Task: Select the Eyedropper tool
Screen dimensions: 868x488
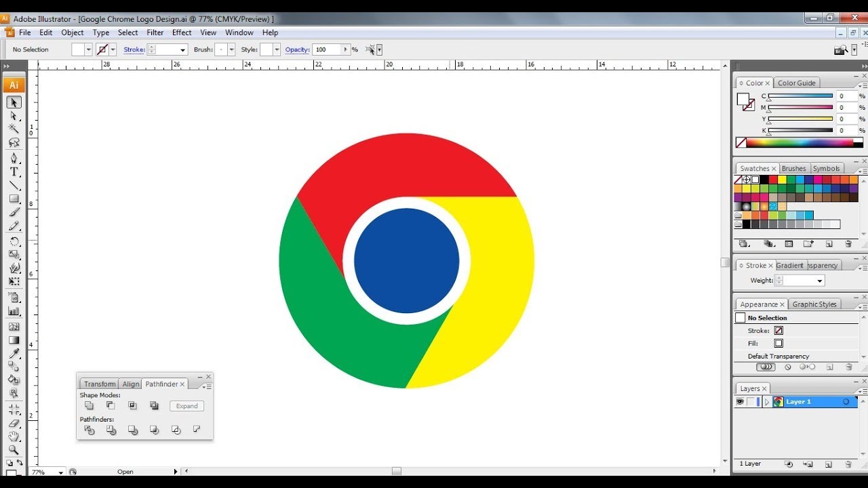Action: [14, 353]
